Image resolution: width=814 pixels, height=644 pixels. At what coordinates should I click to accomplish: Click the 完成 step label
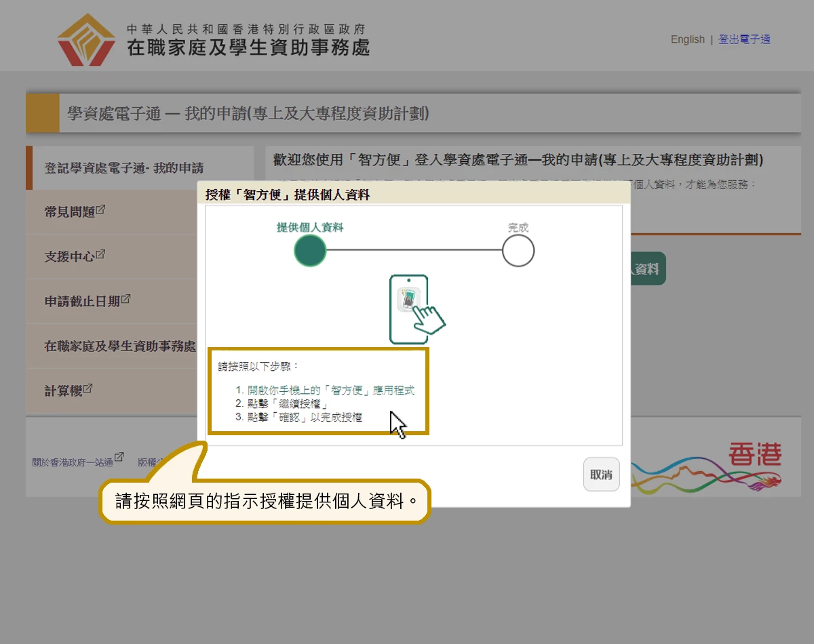tap(518, 228)
